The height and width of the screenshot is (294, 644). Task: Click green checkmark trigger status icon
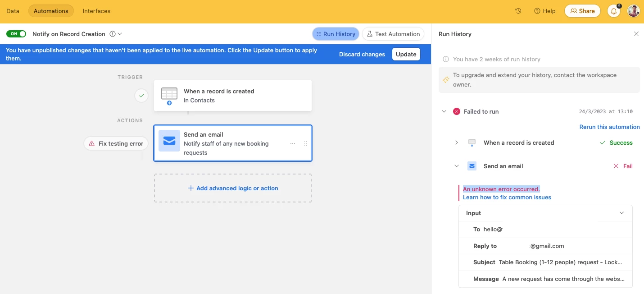141,96
